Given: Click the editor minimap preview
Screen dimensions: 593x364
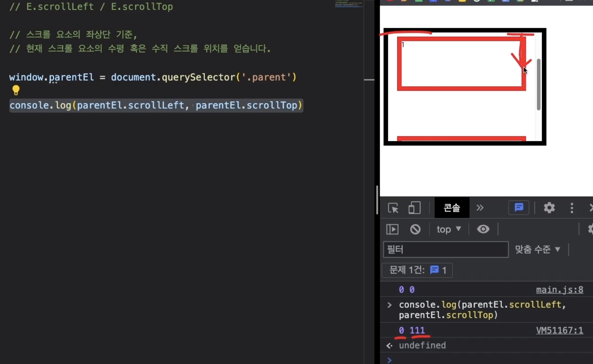Looking at the screenshot, I should click(x=348, y=4).
